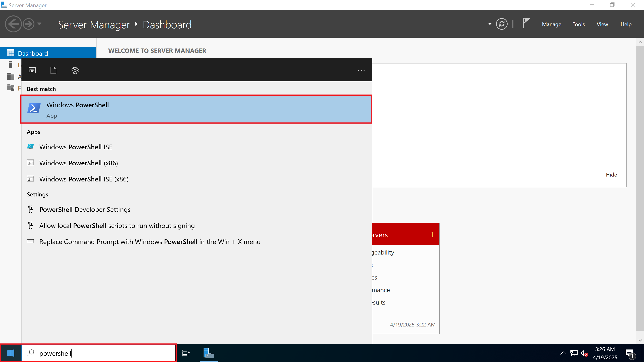The width and height of the screenshot is (644, 362).
Task: Open Server Manager notifications flag
Action: pyautogui.click(x=526, y=23)
